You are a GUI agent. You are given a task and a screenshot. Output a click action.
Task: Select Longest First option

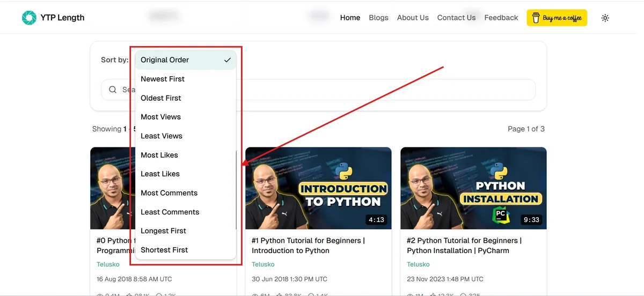(x=185, y=231)
